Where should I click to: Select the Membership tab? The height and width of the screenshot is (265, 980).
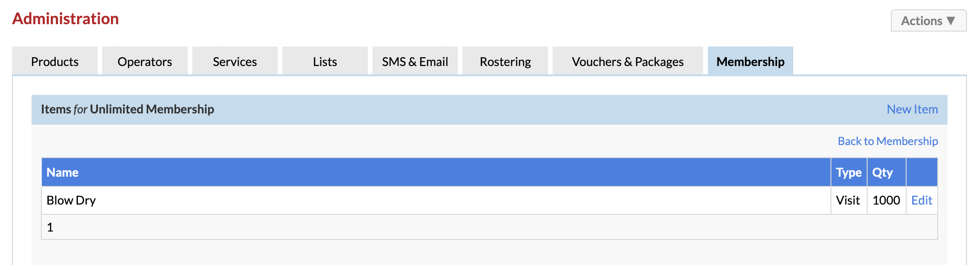[751, 61]
